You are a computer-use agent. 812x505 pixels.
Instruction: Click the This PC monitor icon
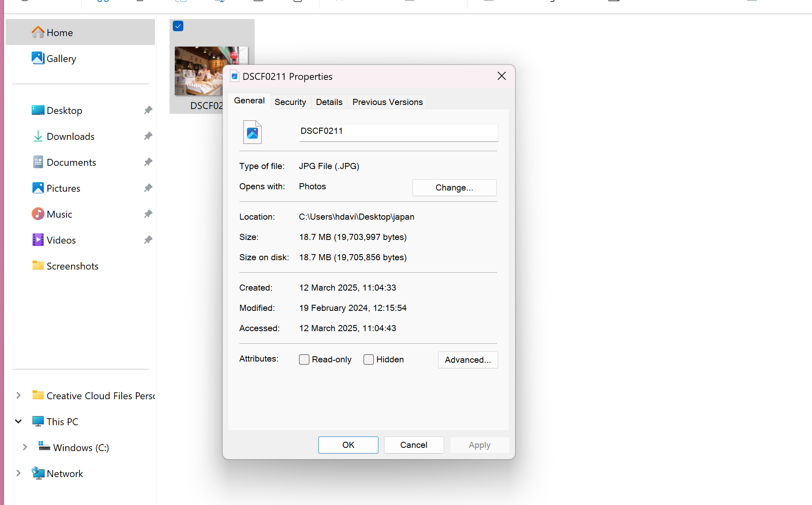tap(38, 421)
